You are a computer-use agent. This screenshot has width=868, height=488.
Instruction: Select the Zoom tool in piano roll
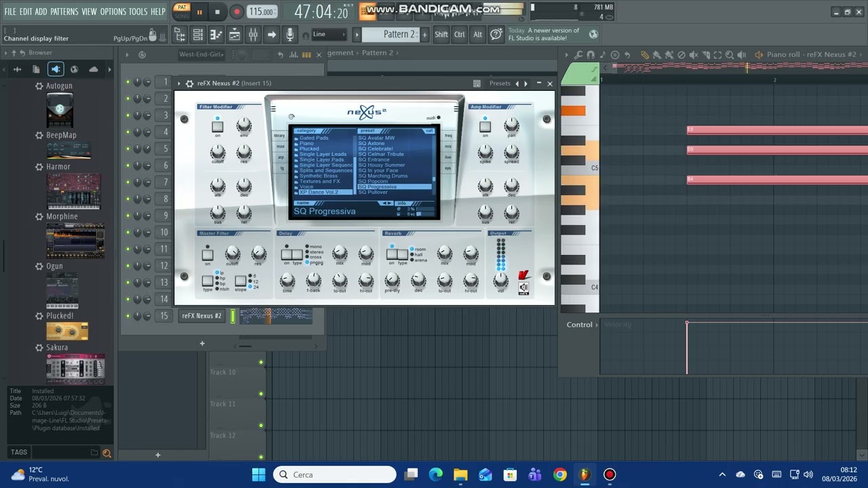(x=730, y=55)
